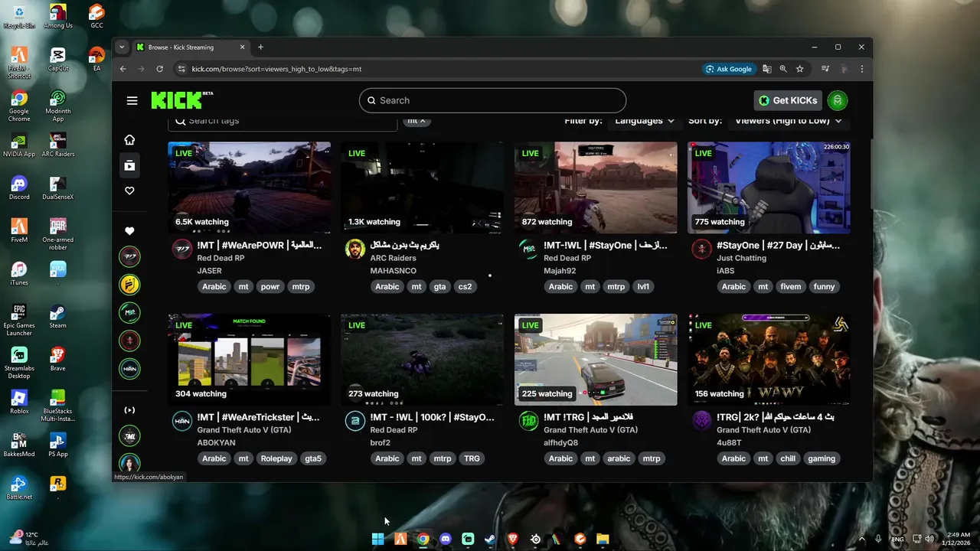Focus the Kick main Search field

pyautogui.click(x=492, y=100)
